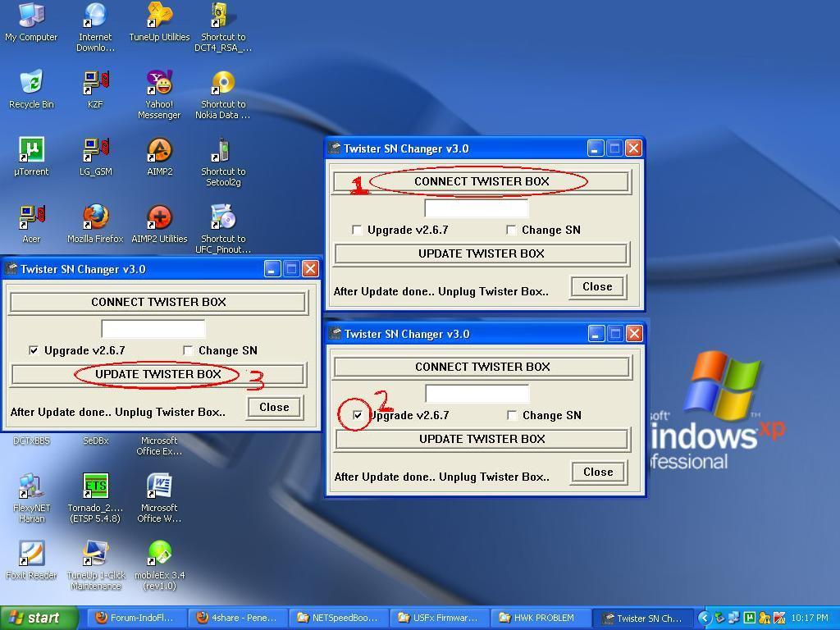The width and height of the screenshot is (840, 630).
Task: Click the Safely Remove Hardware tray icon
Action: click(719, 618)
